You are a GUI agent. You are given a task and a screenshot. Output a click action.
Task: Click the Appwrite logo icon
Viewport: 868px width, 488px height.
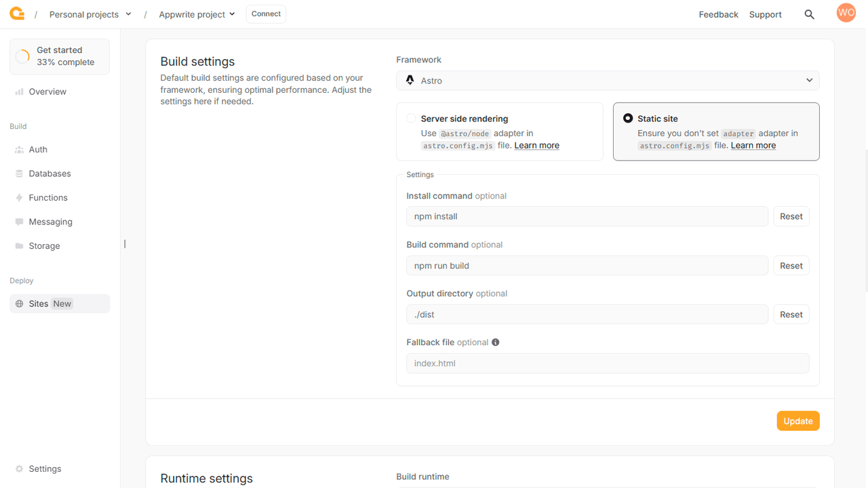tap(17, 14)
